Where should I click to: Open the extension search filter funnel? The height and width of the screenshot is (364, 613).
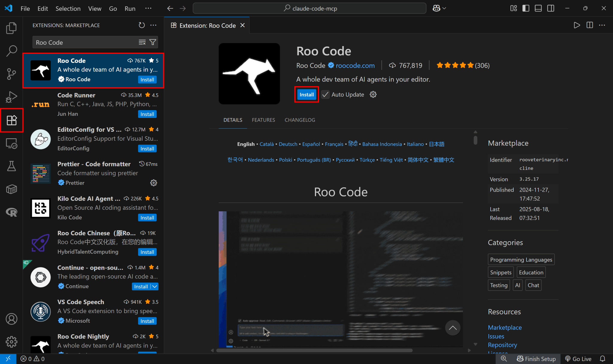point(153,42)
